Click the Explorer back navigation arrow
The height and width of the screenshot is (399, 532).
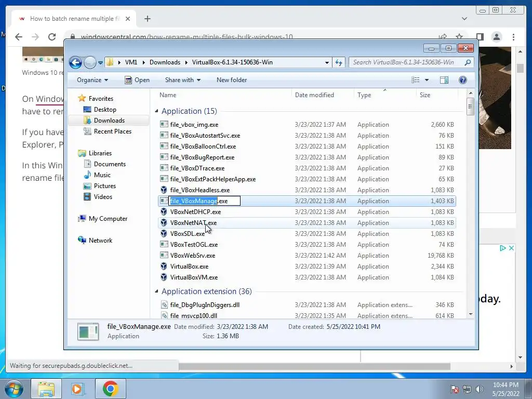coord(75,62)
